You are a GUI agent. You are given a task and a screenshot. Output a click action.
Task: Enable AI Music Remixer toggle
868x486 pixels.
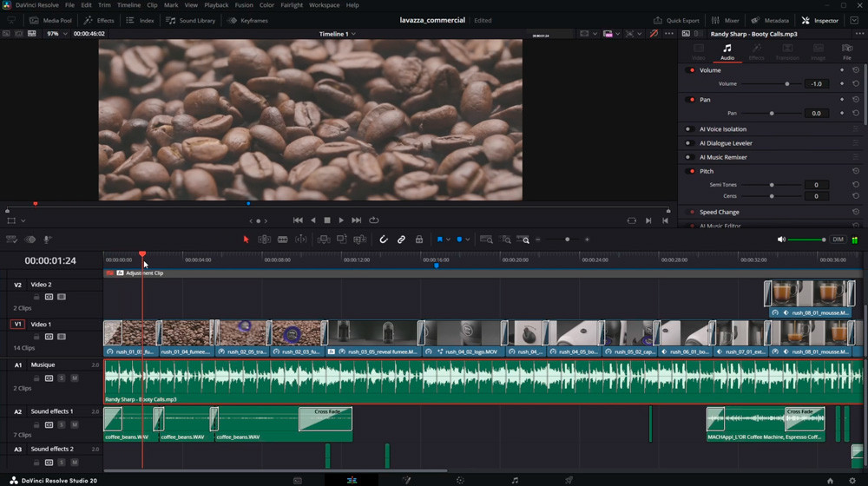point(689,157)
